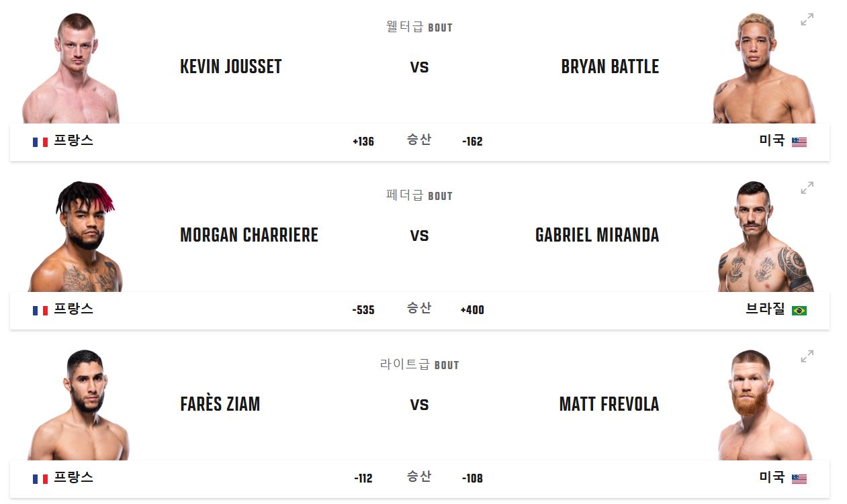Click the +400 odds for Gabriel Miranda
Screen dimensions: 847x504
click(472, 310)
